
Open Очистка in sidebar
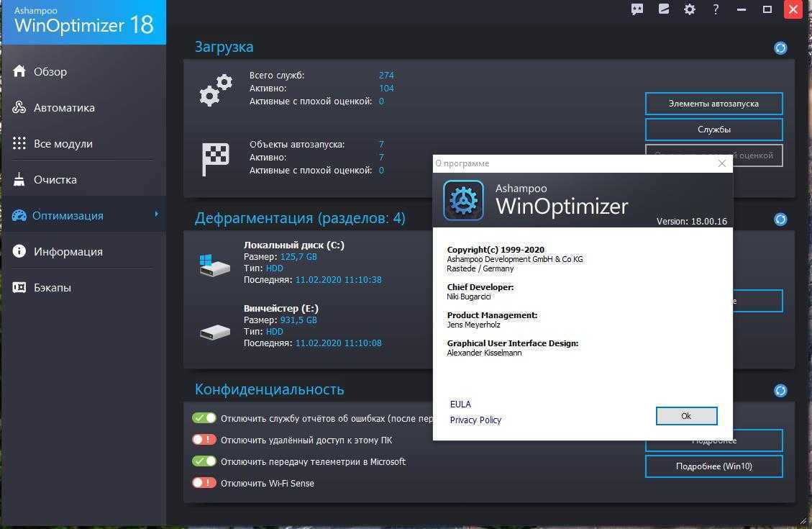click(83, 180)
